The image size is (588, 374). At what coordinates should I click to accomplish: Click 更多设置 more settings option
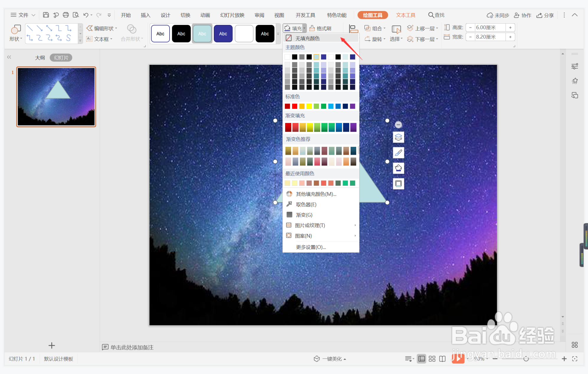click(311, 247)
